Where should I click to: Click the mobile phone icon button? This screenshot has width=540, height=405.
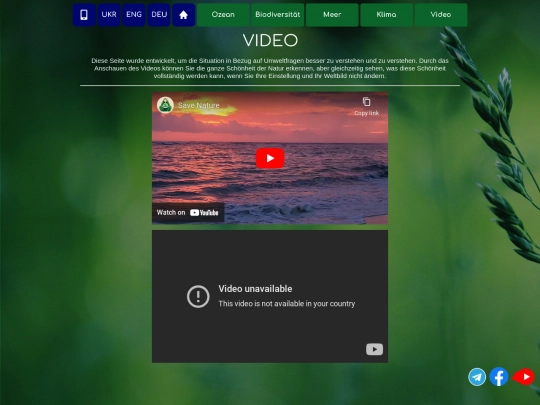tap(84, 15)
